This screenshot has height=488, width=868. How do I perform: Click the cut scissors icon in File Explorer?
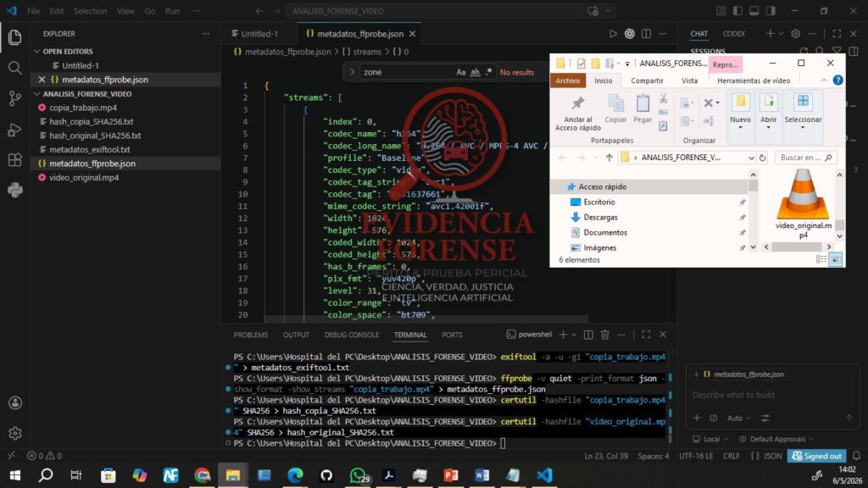coord(663,99)
